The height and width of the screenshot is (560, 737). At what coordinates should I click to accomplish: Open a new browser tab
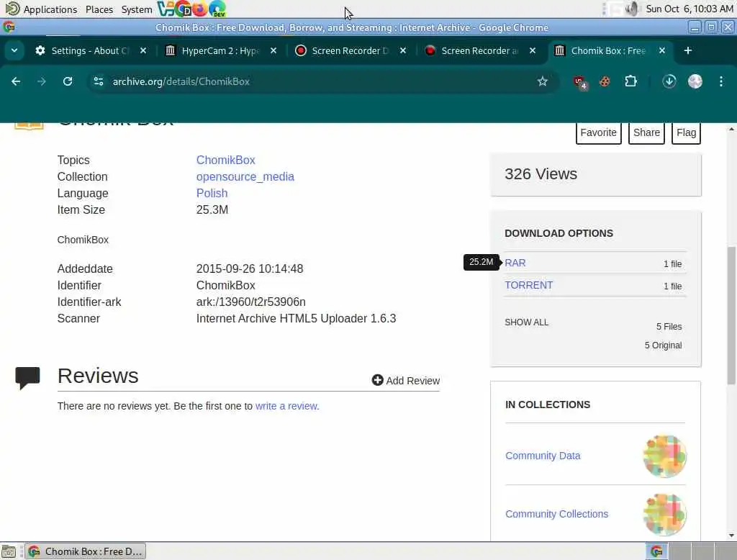tap(687, 50)
